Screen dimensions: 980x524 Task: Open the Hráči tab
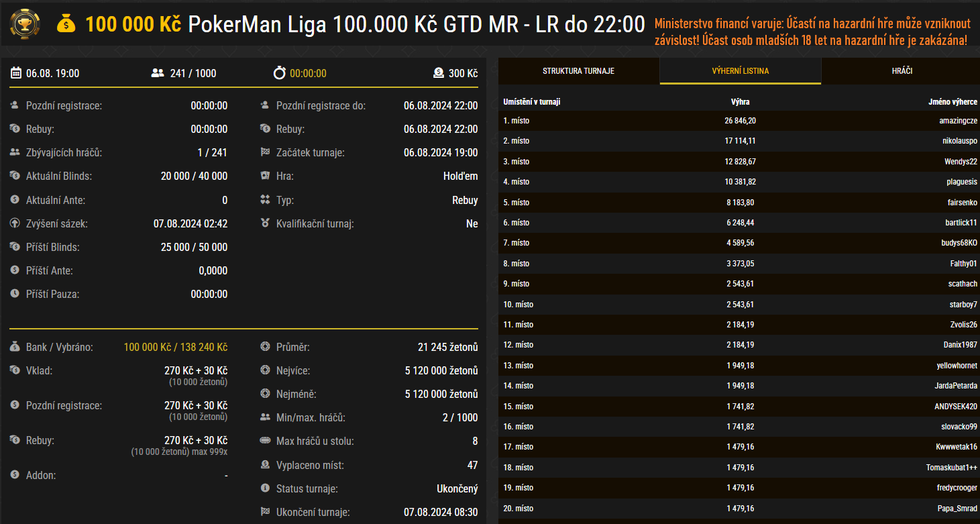[x=902, y=71]
